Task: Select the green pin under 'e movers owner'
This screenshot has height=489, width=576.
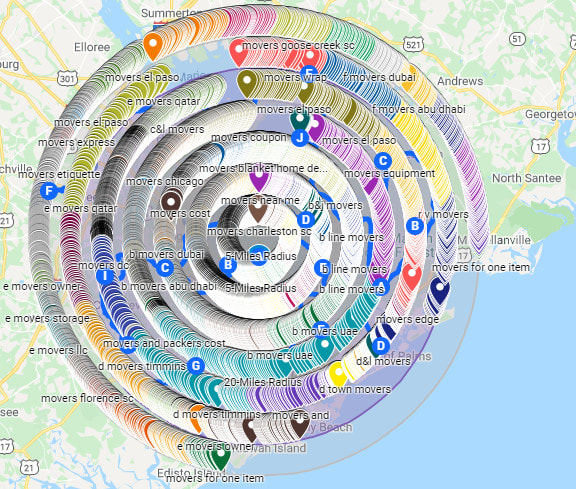Action: (220, 457)
